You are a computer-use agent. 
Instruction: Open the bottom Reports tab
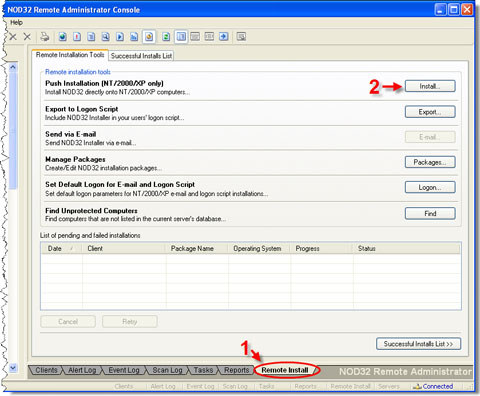click(x=237, y=370)
